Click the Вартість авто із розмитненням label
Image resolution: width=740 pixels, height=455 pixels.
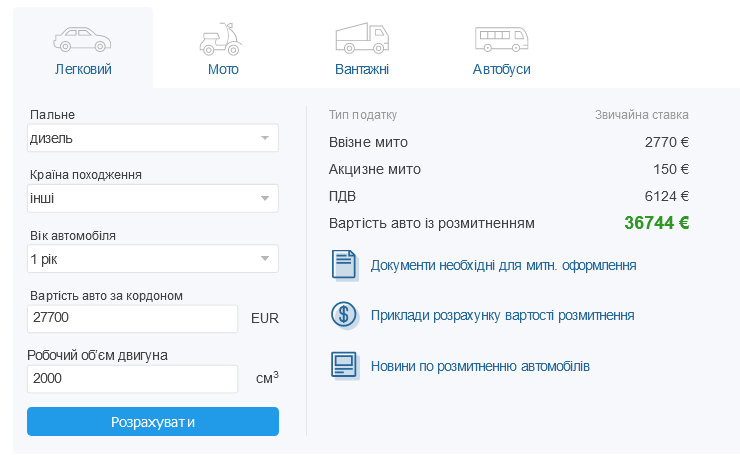pos(432,223)
